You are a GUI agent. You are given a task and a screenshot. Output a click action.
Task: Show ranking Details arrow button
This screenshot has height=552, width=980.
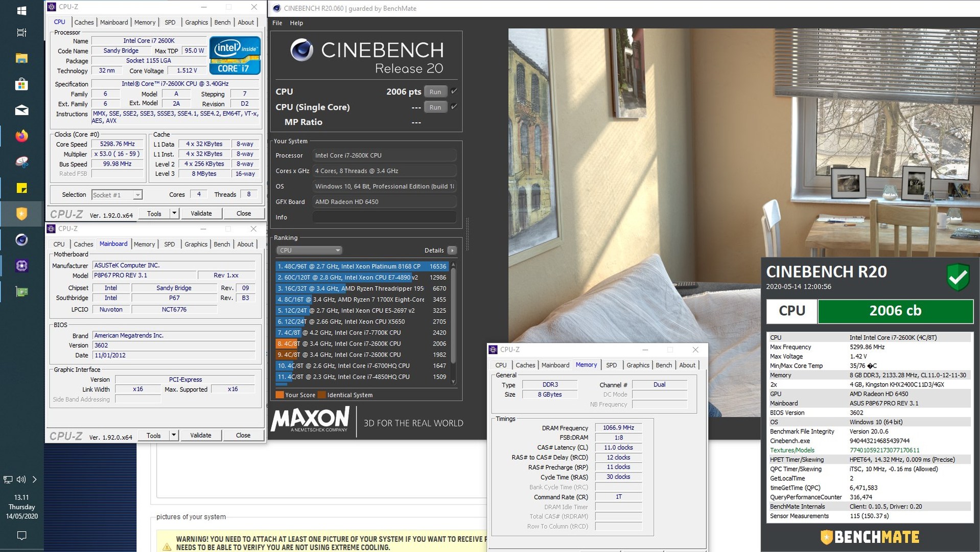click(x=452, y=250)
